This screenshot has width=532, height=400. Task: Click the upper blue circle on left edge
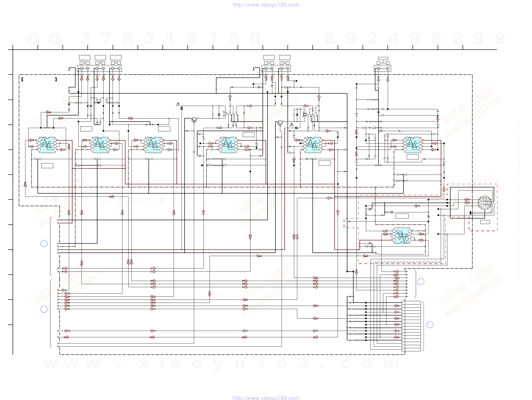(x=44, y=243)
